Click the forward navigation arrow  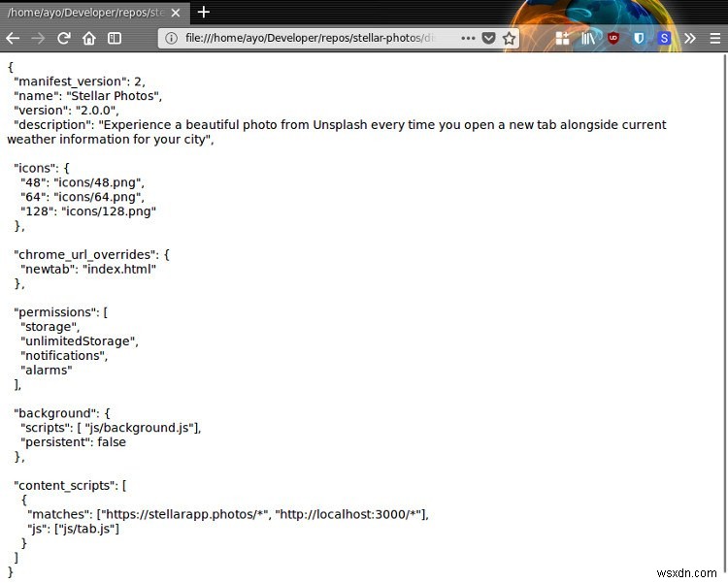[38, 38]
